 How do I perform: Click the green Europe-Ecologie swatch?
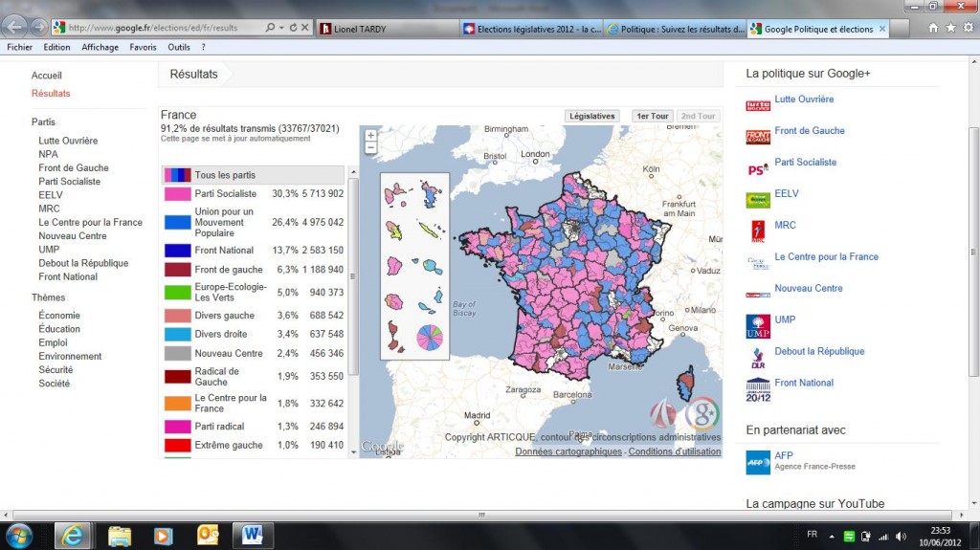coord(177,292)
